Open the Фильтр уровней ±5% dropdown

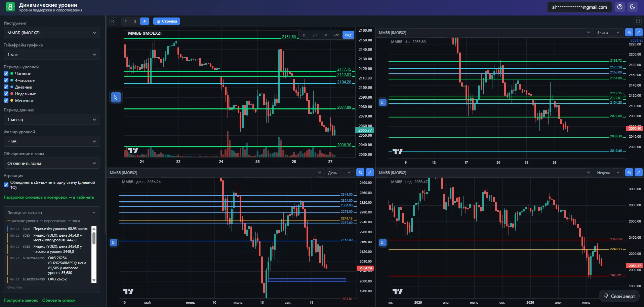[x=52, y=141]
